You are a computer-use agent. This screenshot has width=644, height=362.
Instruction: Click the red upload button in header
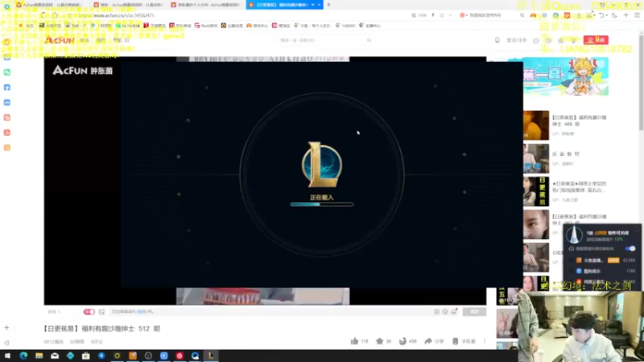tap(596, 39)
